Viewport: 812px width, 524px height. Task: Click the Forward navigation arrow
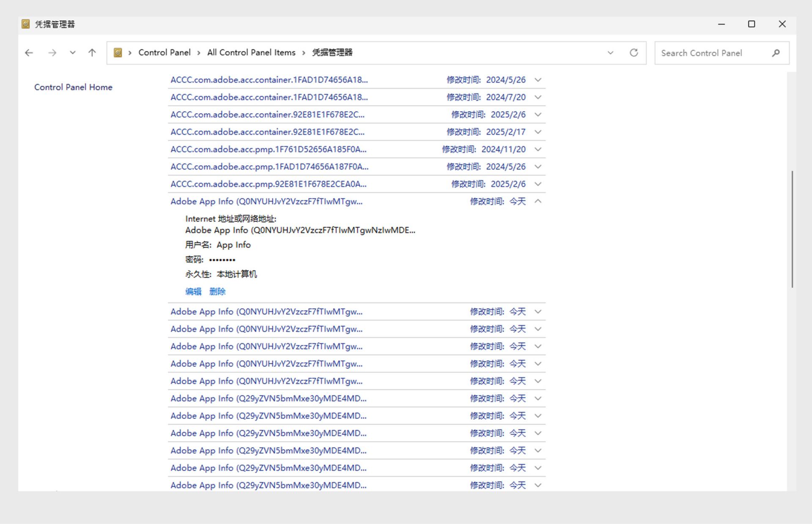click(x=52, y=53)
